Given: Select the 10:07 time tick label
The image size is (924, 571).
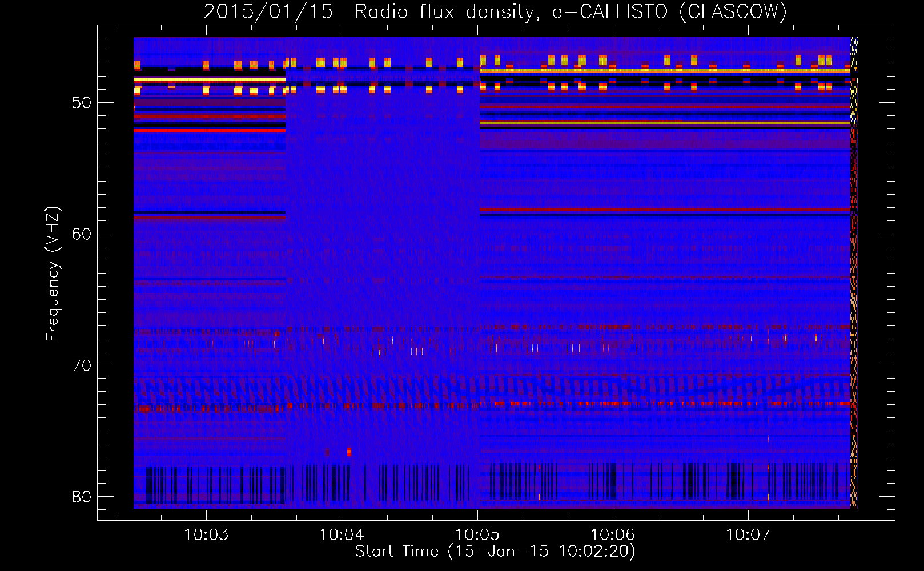Looking at the screenshot, I should (748, 534).
